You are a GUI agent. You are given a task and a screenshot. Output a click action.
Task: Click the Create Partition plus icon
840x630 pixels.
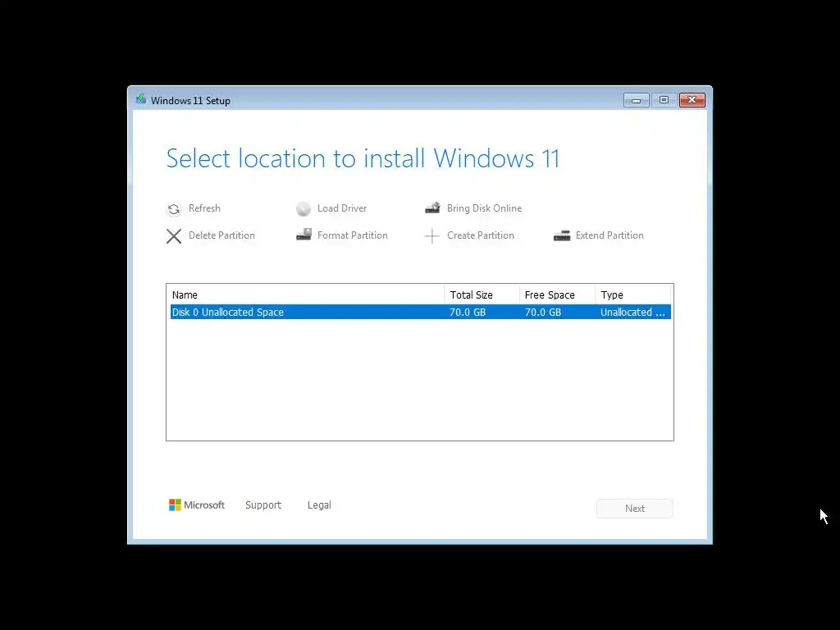coord(431,235)
